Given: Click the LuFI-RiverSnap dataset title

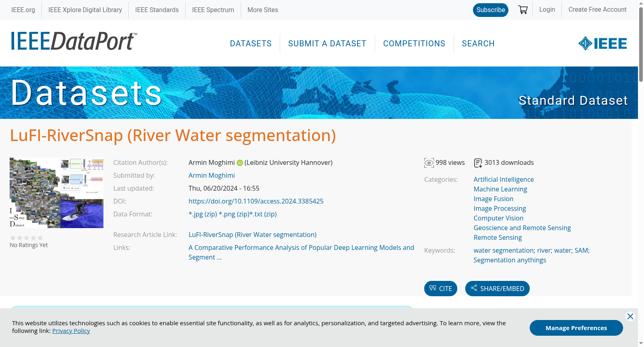Looking at the screenshot, I should point(173,135).
